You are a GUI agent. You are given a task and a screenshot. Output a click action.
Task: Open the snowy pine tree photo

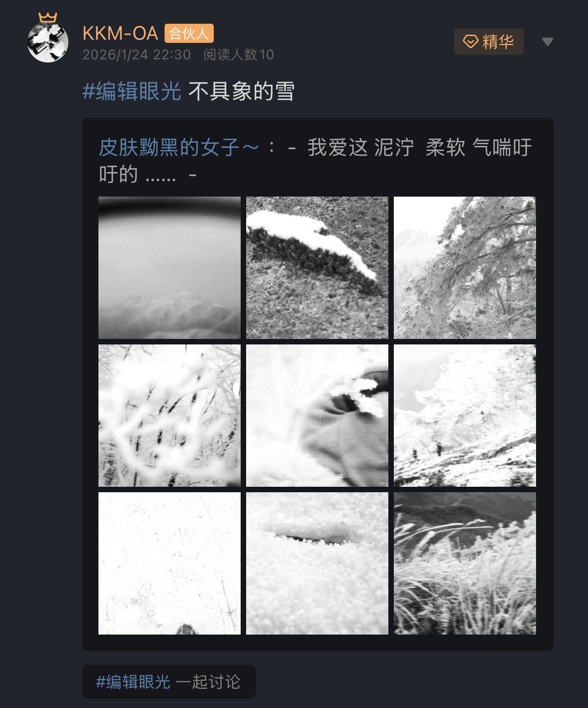pos(465,268)
